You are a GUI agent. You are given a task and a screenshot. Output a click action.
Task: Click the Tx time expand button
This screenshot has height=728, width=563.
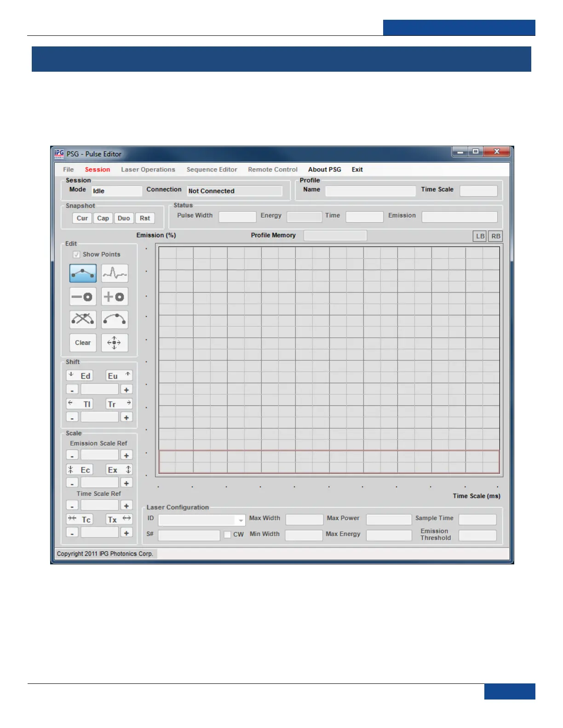tap(119, 519)
